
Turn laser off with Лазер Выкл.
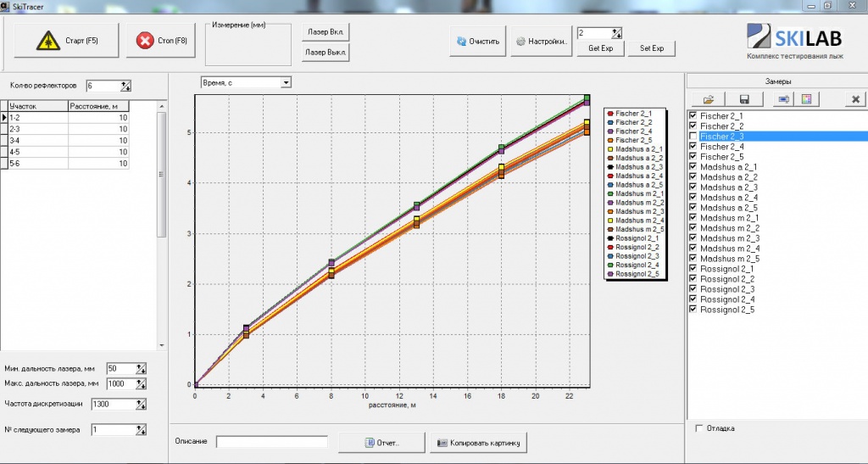[325, 52]
